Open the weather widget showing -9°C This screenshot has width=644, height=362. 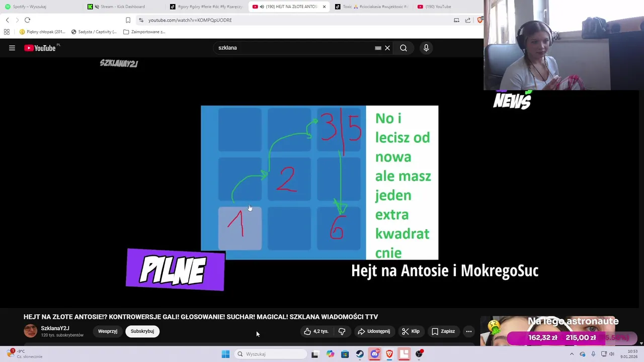(25, 354)
